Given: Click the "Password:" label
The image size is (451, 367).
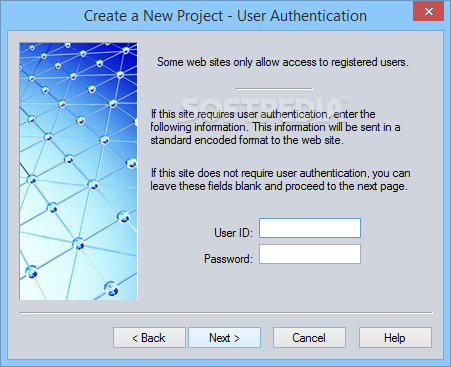Looking at the screenshot, I should click(228, 259).
